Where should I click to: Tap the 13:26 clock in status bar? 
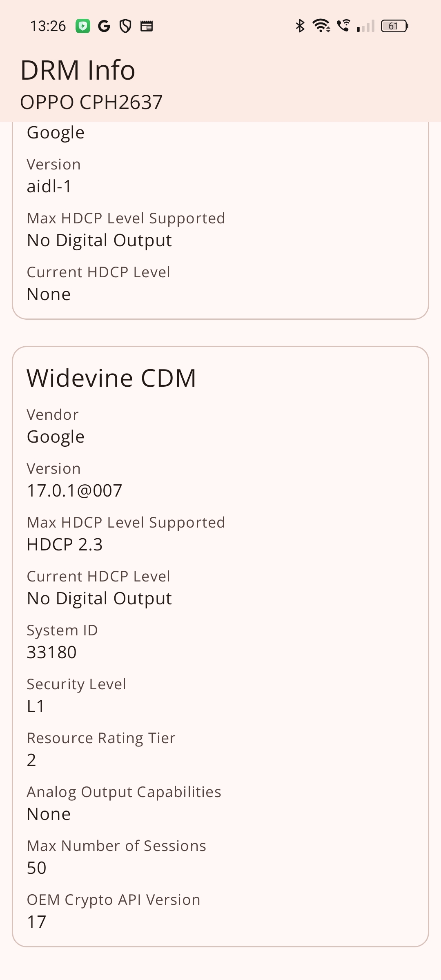(48, 26)
